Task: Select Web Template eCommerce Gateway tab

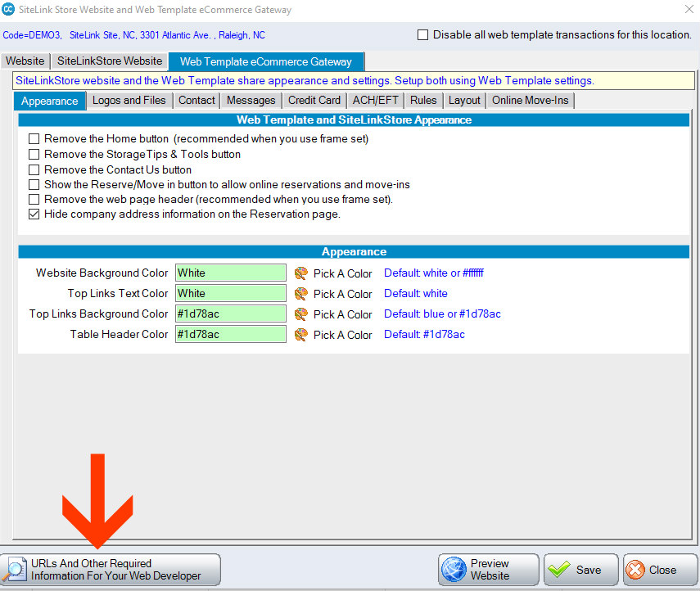Action: coord(266,61)
